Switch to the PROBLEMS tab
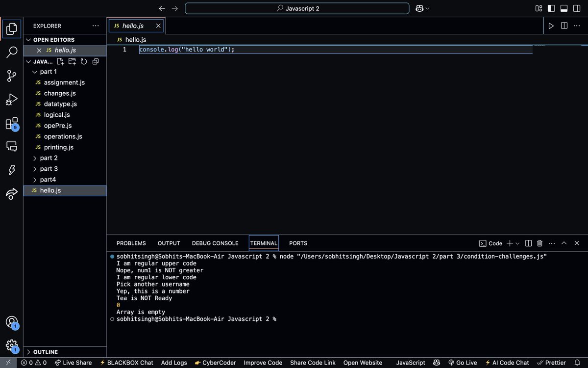 coord(131,243)
